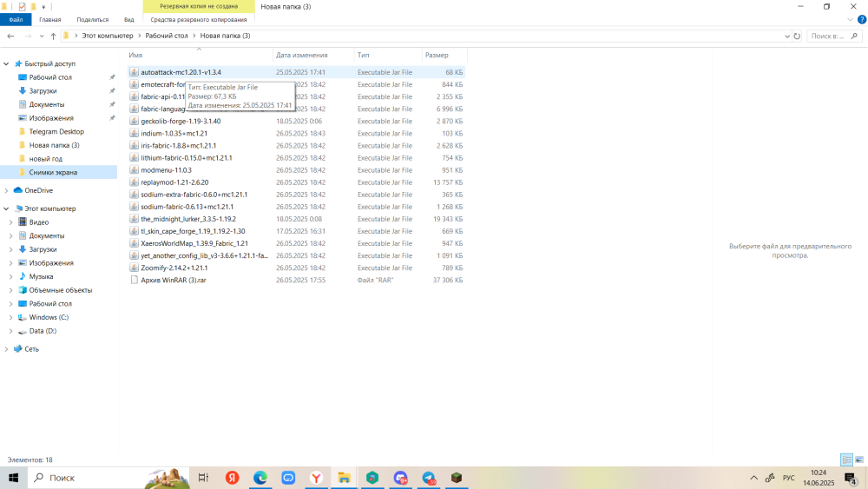Viewport: 868px width, 489px height.
Task: Sort by Тип column header
Action: click(363, 55)
